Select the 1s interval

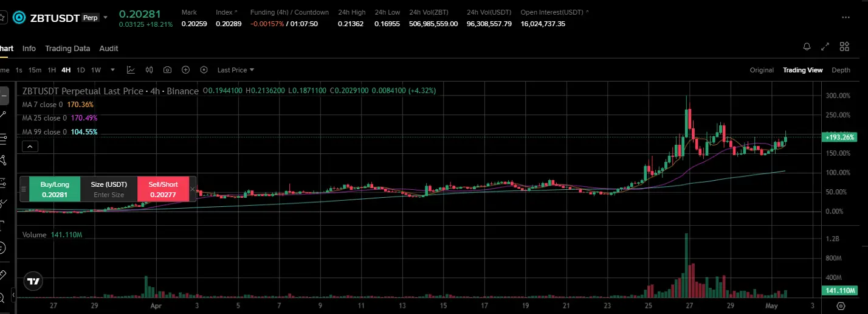19,70
